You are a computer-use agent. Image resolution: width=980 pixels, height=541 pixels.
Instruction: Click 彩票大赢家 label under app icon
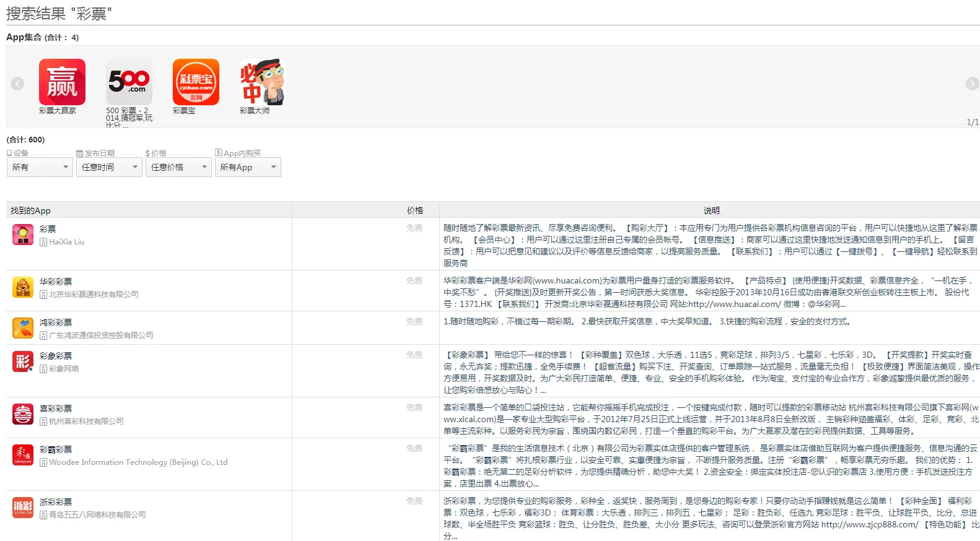[x=58, y=111]
